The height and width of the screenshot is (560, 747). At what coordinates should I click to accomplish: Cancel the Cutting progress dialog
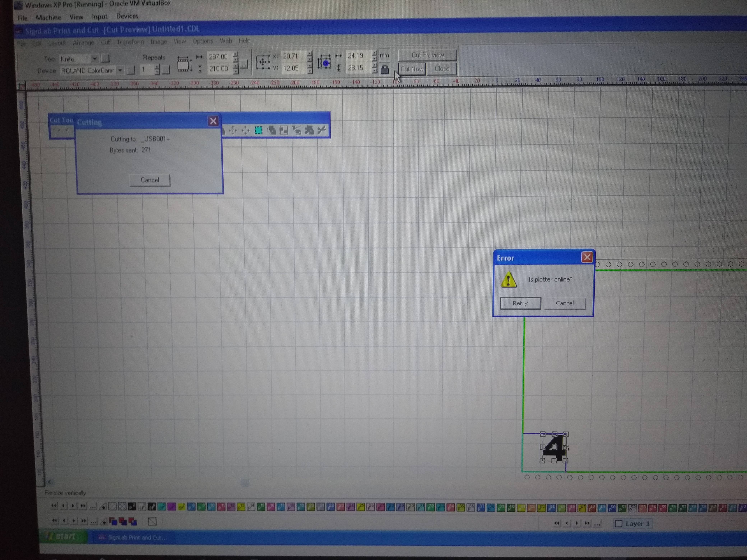pyautogui.click(x=150, y=180)
